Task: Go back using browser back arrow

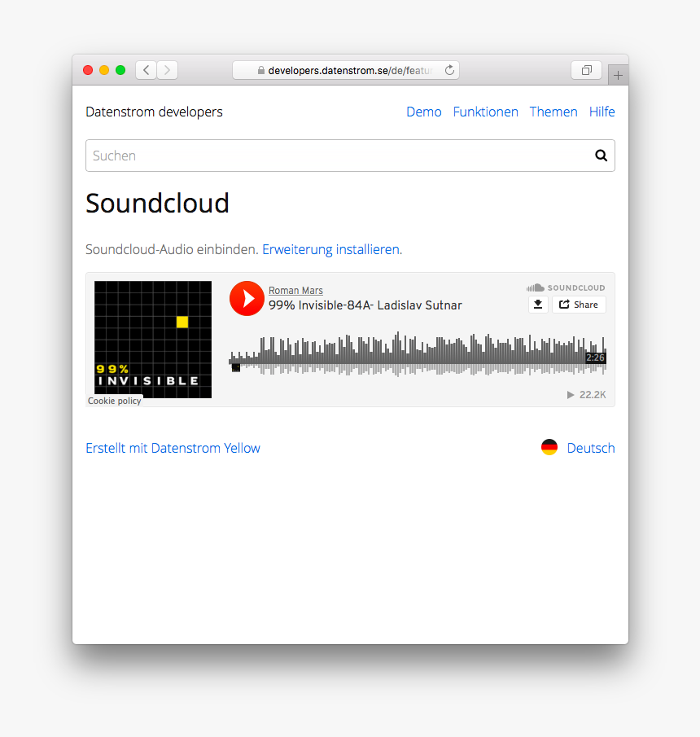Action: click(x=147, y=71)
